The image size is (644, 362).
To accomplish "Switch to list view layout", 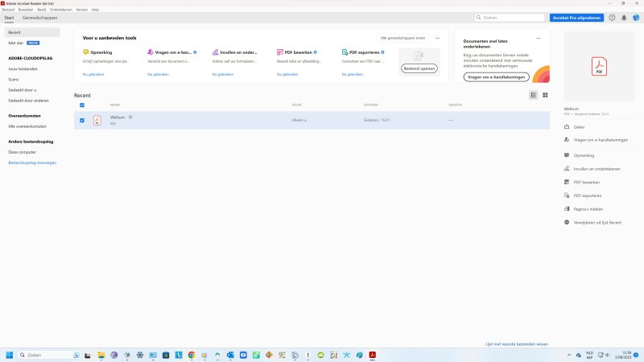I will pos(533,95).
